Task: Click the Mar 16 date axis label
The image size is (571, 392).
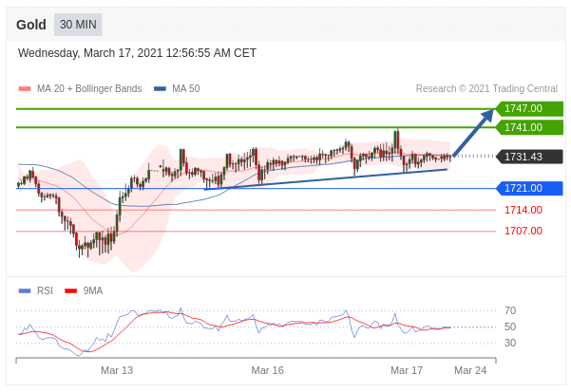Action: click(267, 370)
